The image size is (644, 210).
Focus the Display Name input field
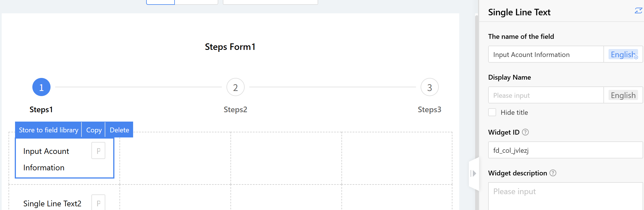pyautogui.click(x=546, y=95)
